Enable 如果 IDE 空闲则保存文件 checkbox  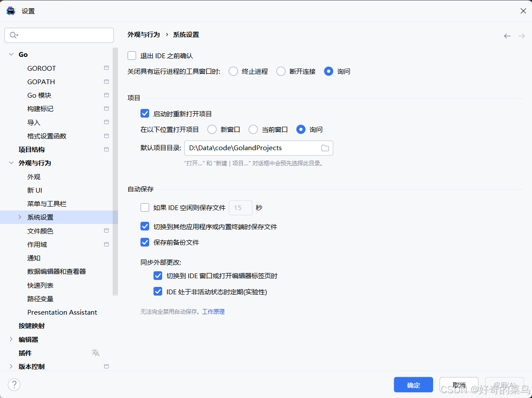145,207
